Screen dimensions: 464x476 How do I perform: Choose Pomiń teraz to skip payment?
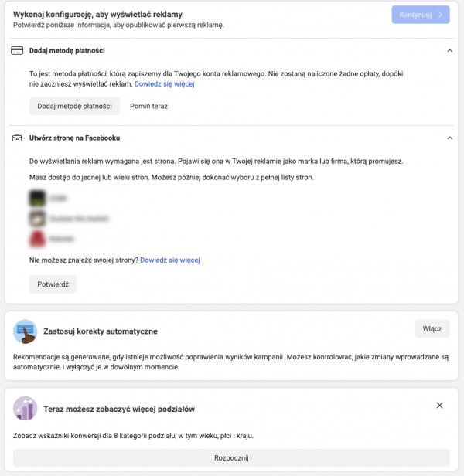[x=148, y=106]
